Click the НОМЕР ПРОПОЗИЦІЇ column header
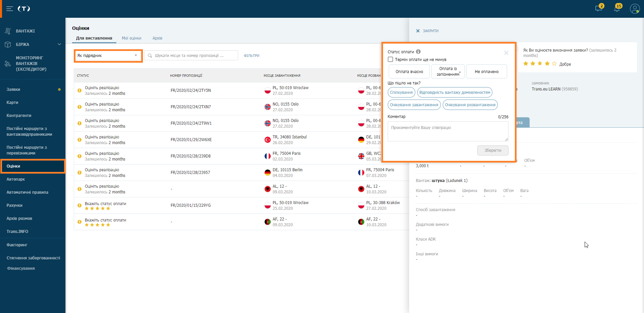644x313 pixels. 186,76
